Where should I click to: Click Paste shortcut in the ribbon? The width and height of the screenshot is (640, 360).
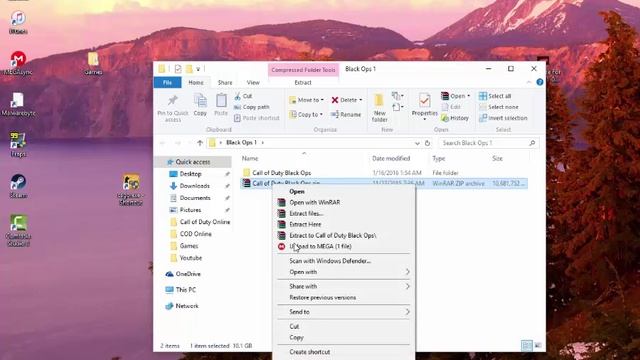[x=257, y=118]
